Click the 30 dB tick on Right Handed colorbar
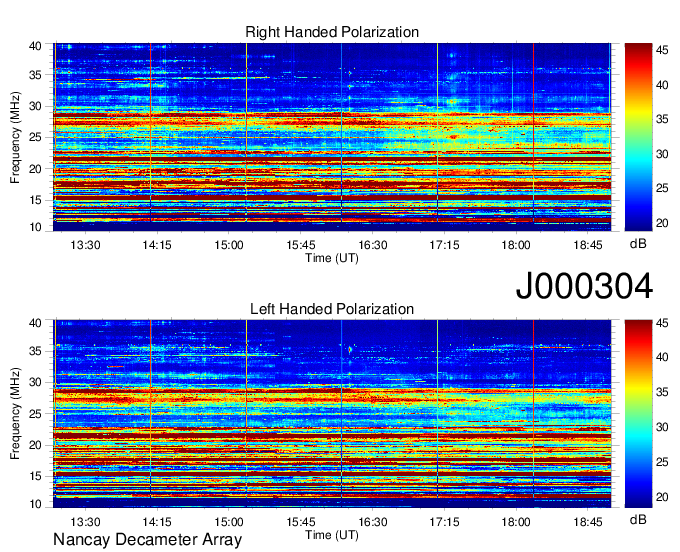Viewport: 680px width, 552px height. pos(662,154)
